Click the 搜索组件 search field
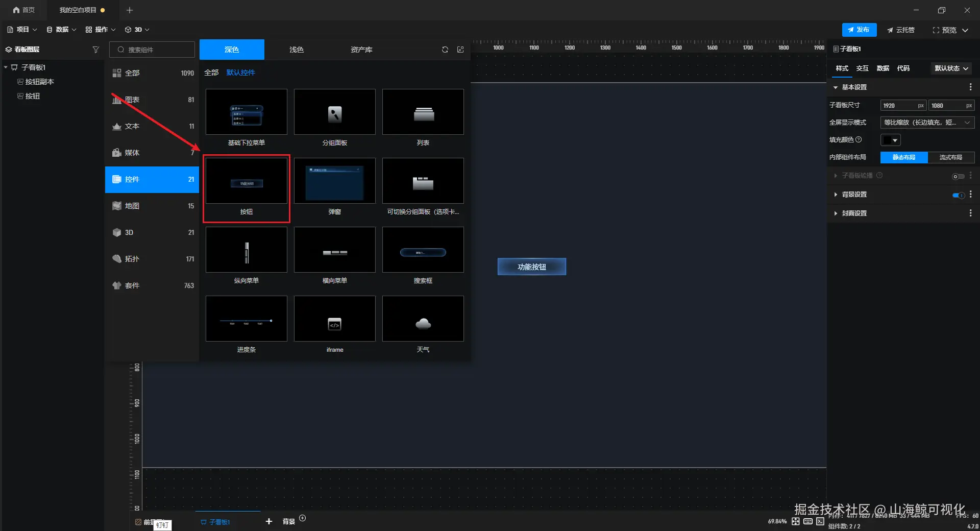Screen dimensions: 980x531 coord(152,50)
